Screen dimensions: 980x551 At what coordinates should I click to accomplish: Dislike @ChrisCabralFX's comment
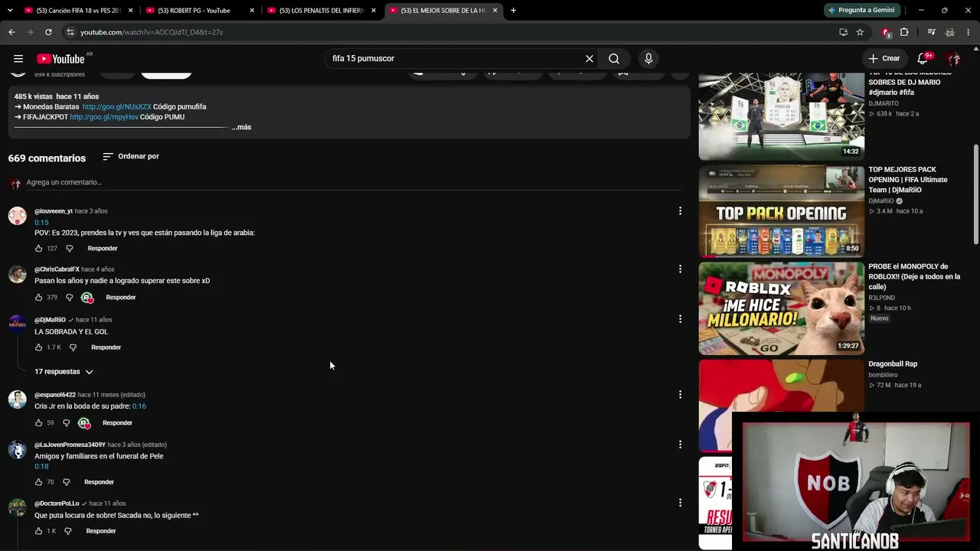click(69, 298)
